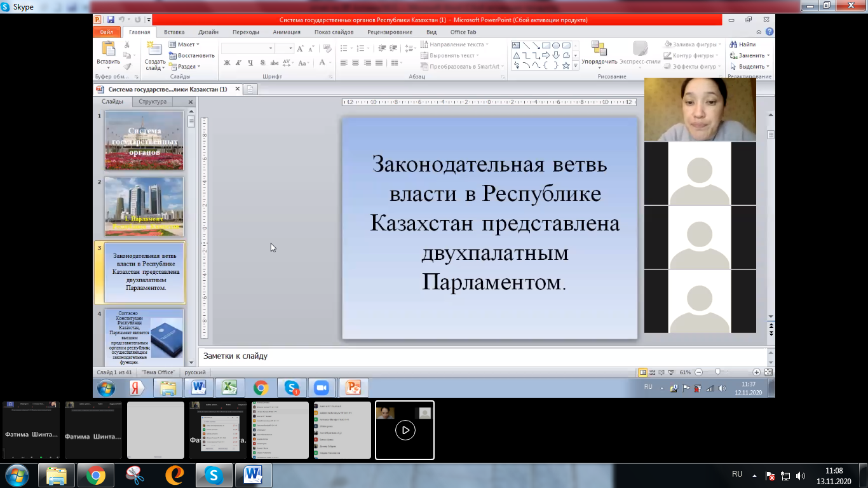
Task: Click the Format Painter brush icon
Action: coord(127,66)
